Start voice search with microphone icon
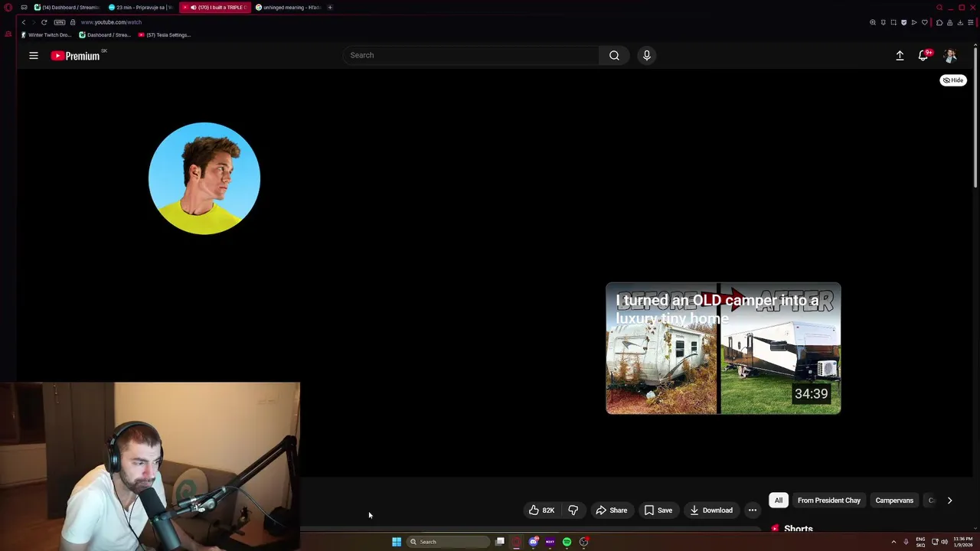This screenshot has width=980, height=551. [647, 55]
